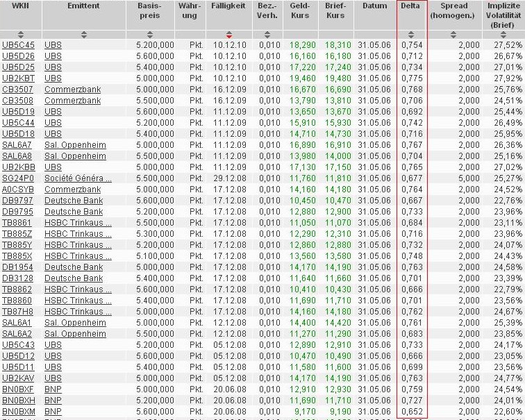525x420 pixels.
Task: Open Deutsche Bank link in DB9797 row
Action: [x=74, y=201]
